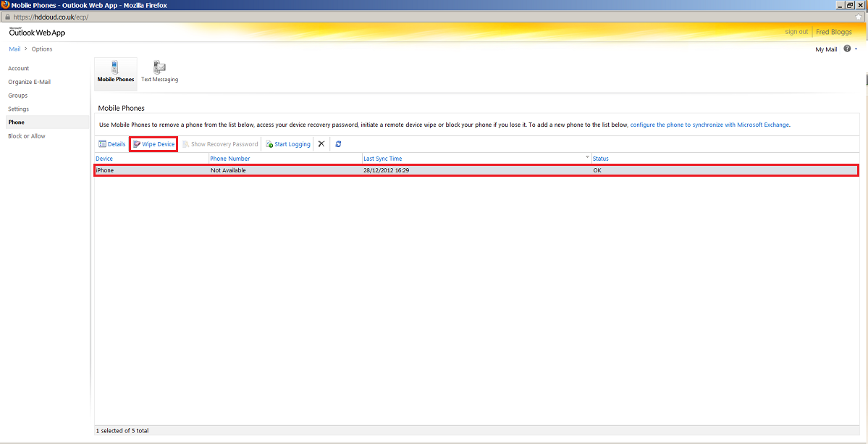Return to Mail via the breadcrumb link

point(14,49)
